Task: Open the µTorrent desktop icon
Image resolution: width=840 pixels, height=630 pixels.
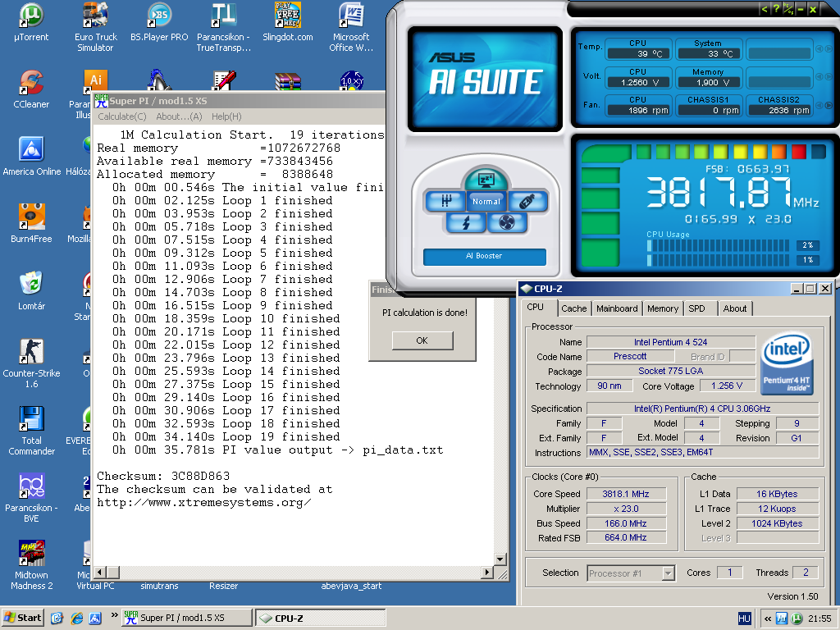Action: pos(31,22)
